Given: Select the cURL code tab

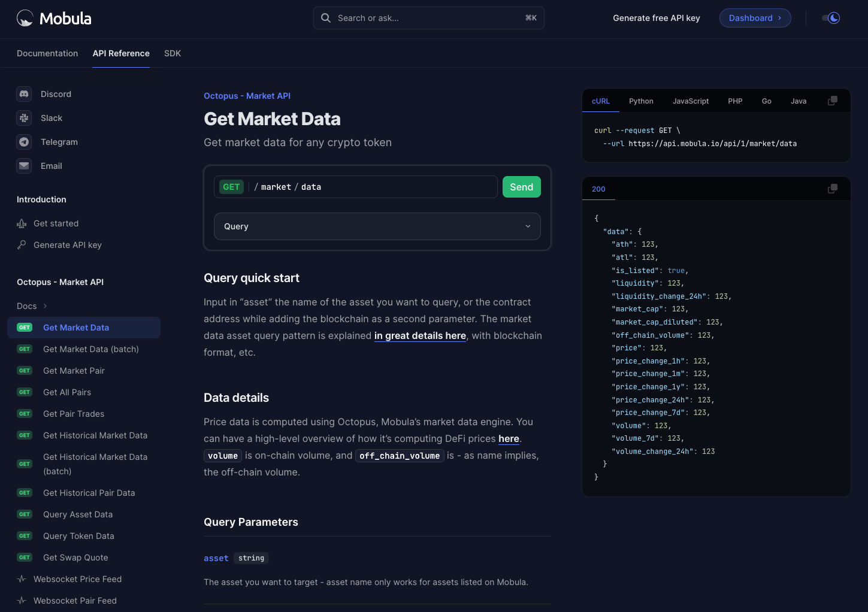Looking at the screenshot, I should click(601, 101).
